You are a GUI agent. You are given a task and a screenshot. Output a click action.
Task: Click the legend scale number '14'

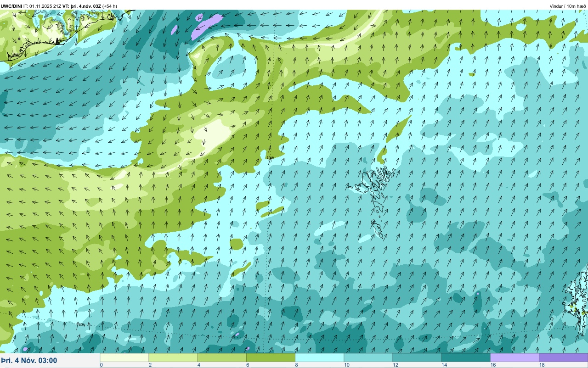pyautogui.click(x=444, y=365)
